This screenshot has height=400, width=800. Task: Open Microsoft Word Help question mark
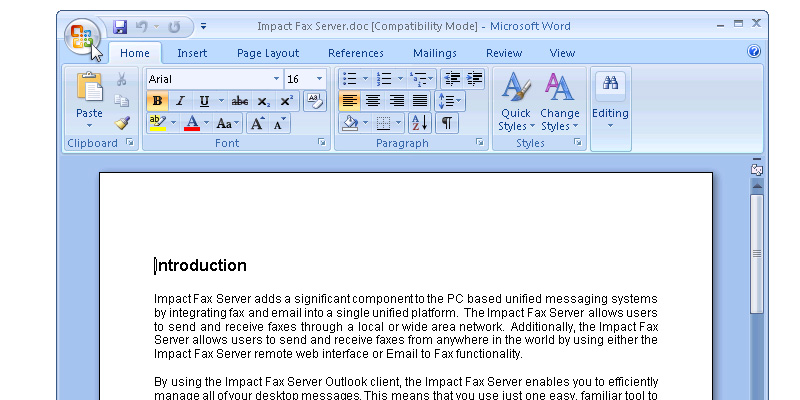pyautogui.click(x=754, y=52)
